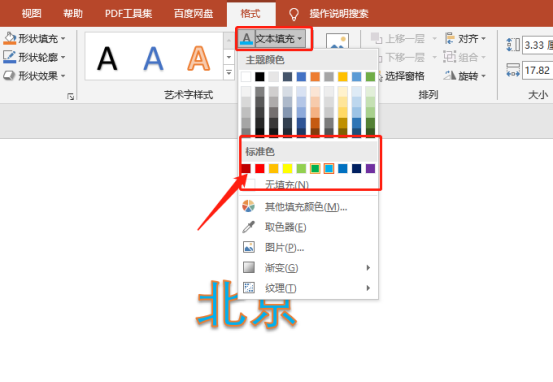
Task: Pick the orange theme color swatch
Action: pyautogui.click(x=315, y=76)
